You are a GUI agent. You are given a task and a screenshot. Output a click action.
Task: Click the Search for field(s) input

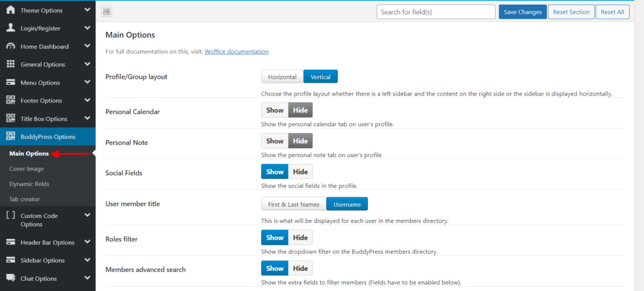[436, 12]
